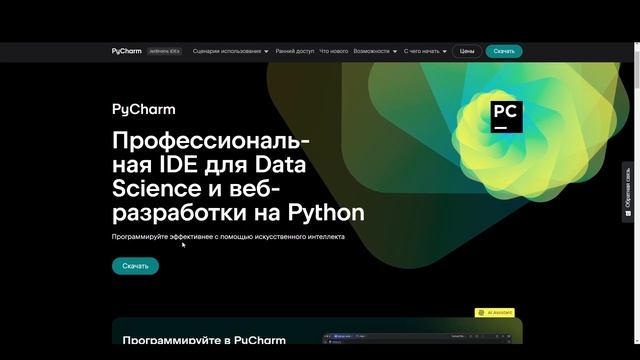This screenshot has width=640, height=360.
Task: Click the heading Программируйте в PyCharm
Action: click(204, 340)
